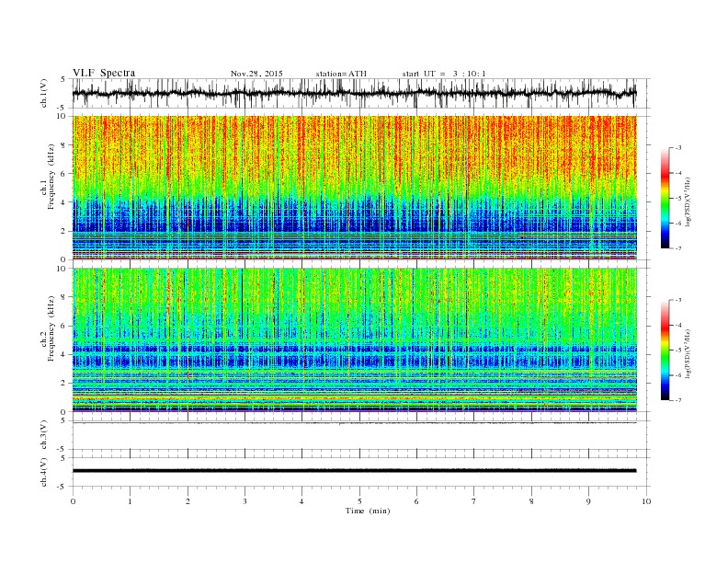The height and width of the screenshot is (563, 728).
Task: Click the "Time (min)" x-axis title
Action: click(368, 511)
